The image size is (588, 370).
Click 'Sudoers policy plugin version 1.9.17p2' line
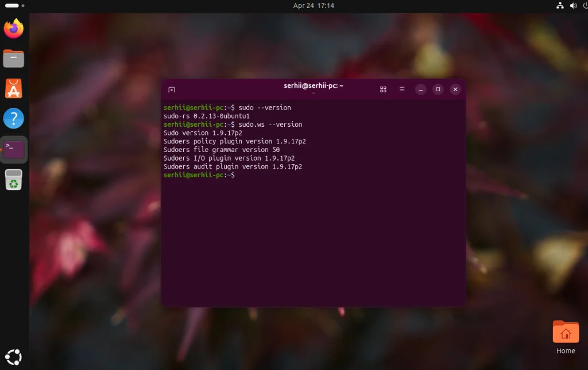(x=234, y=141)
